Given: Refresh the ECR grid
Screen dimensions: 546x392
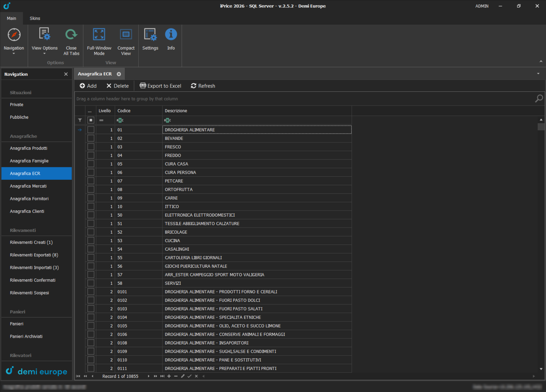Looking at the screenshot, I should (203, 86).
